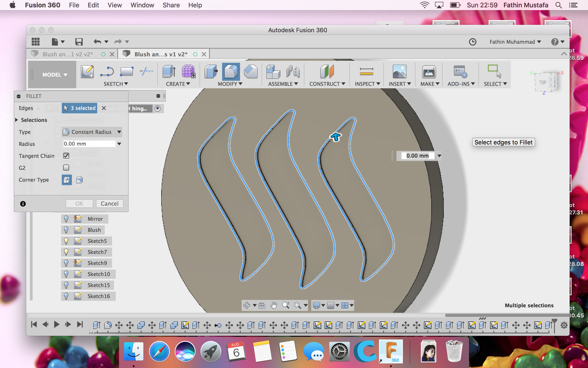The width and height of the screenshot is (588, 368).
Task: Activate the Select tool icon
Action: pyautogui.click(x=495, y=71)
